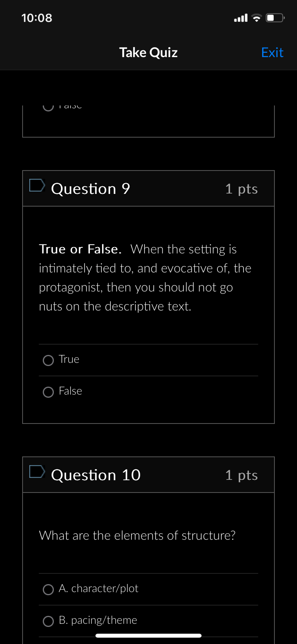
Task: Click the hexagonal marker on Question 10 header
Action: pos(36,471)
